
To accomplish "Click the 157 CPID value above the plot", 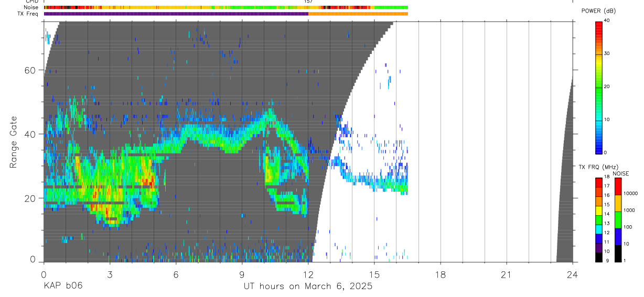I will (308, 2).
